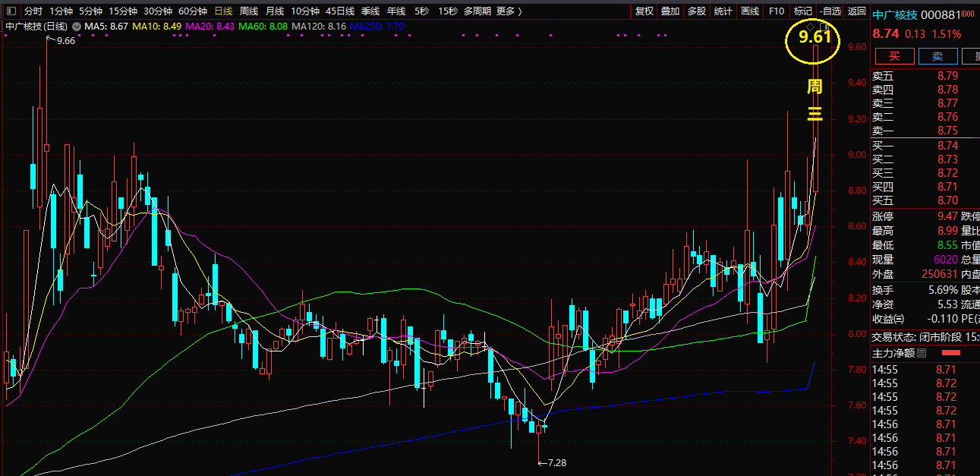This screenshot has width=980, height=476.
Task: Open F10 company info
Action: point(776,11)
